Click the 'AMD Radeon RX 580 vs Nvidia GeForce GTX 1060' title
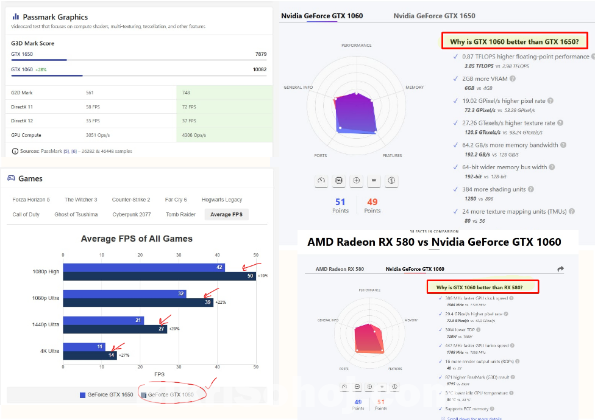The height and width of the screenshot is (420, 595). pos(434,242)
